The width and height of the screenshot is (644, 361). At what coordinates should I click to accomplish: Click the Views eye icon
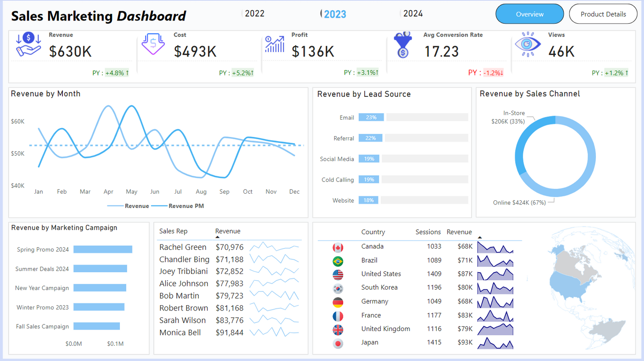coord(528,45)
